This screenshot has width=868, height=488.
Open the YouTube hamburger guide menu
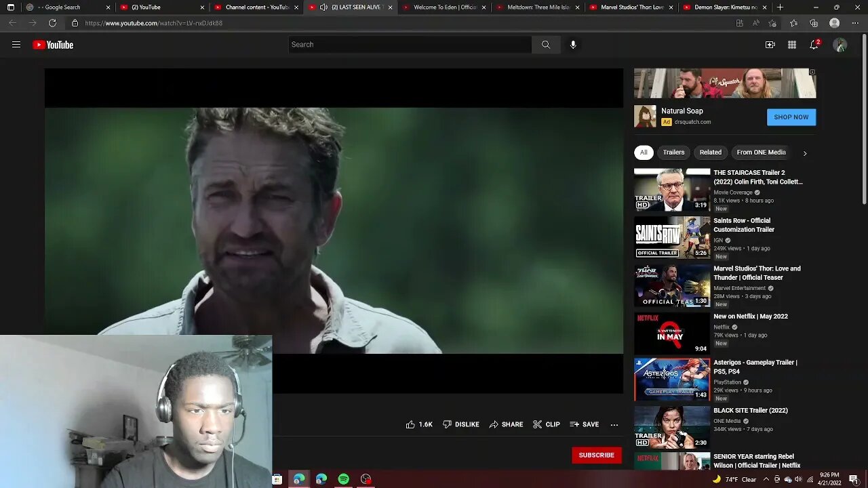tap(16, 45)
